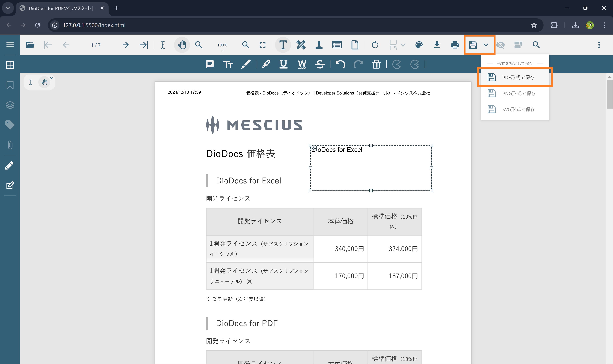Select the stamp tool
613x364 pixels.
pyautogui.click(x=319, y=45)
